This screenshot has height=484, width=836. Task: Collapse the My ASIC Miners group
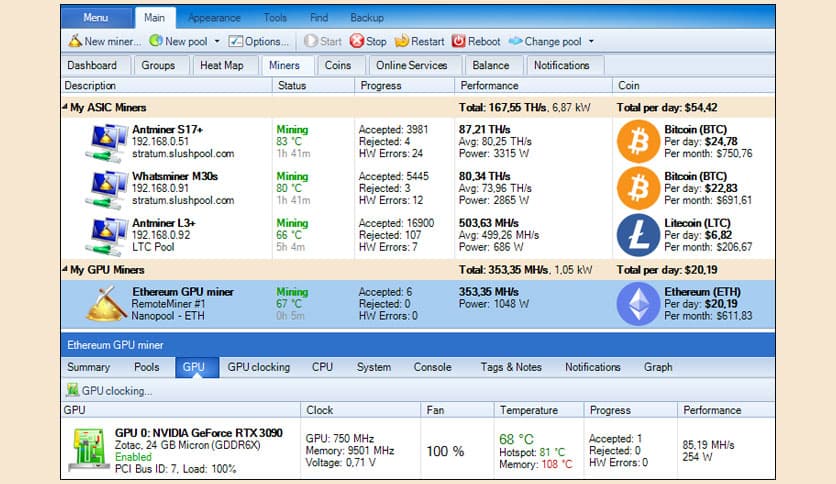point(65,107)
